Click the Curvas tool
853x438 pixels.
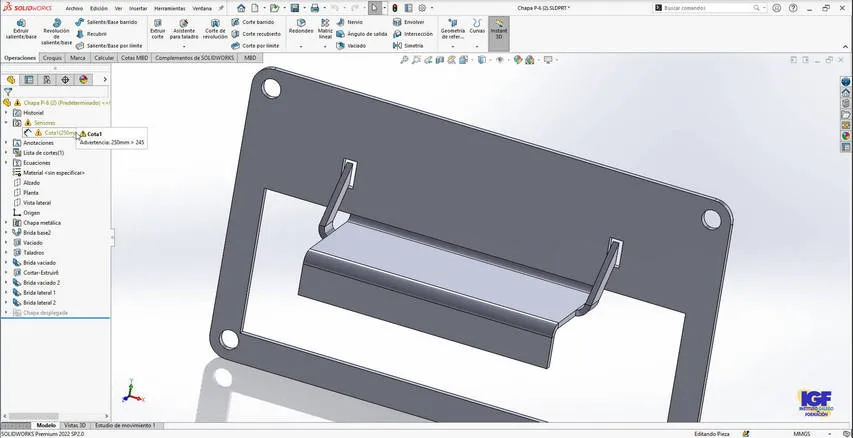477,26
